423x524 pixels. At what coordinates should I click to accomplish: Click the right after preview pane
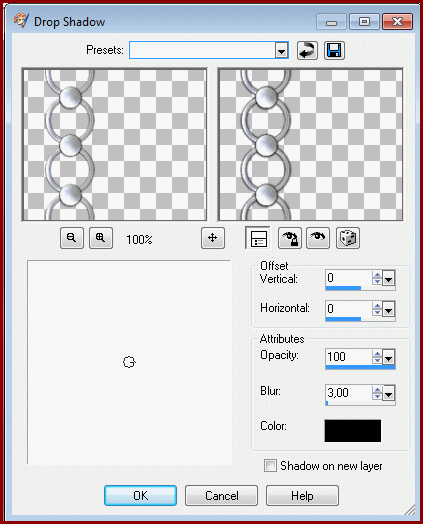310,144
